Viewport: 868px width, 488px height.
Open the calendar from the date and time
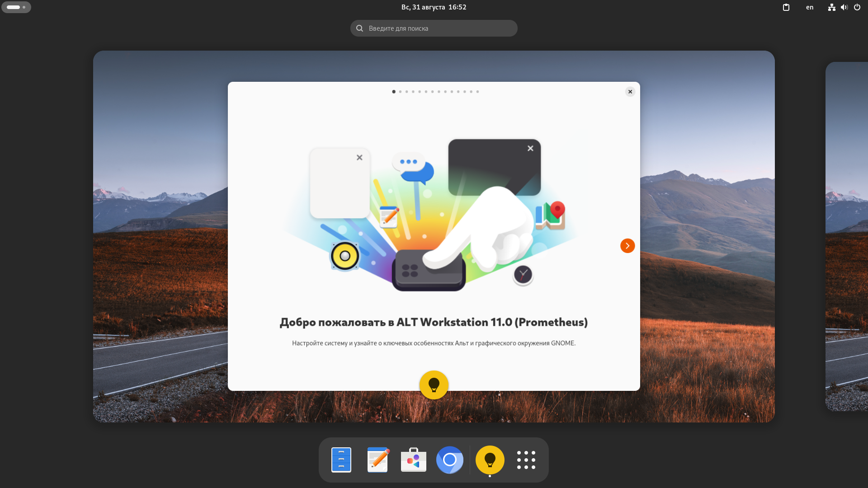coord(434,7)
